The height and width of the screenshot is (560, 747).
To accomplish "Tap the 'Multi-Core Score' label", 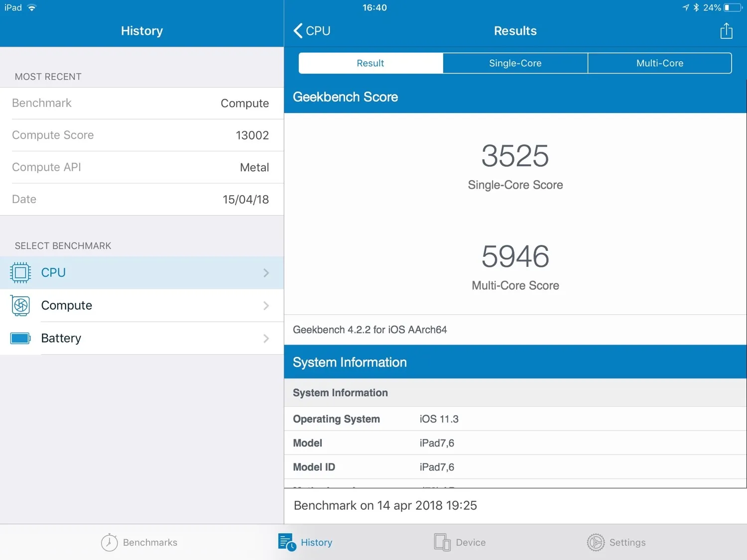I will (x=515, y=286).
